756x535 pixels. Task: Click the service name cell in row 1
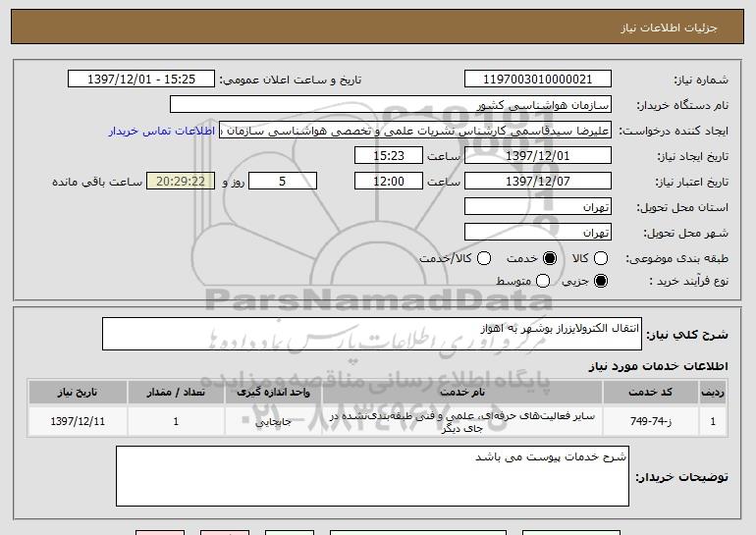(462, 421)
